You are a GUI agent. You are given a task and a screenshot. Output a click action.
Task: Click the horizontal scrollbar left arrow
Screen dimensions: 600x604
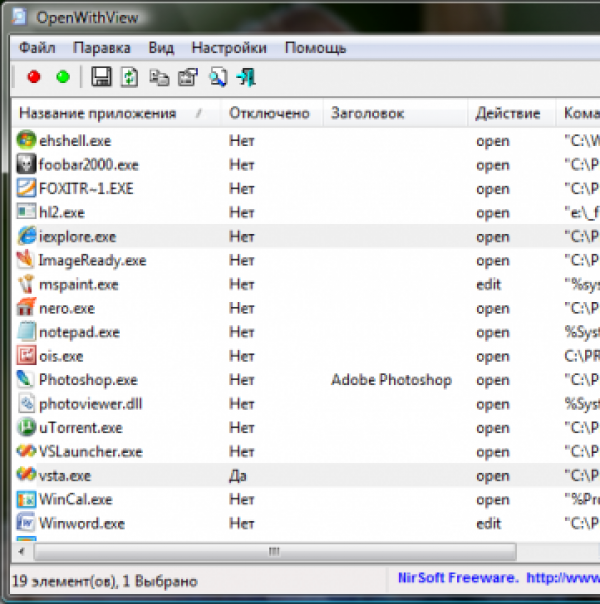[x=21, y=551]
